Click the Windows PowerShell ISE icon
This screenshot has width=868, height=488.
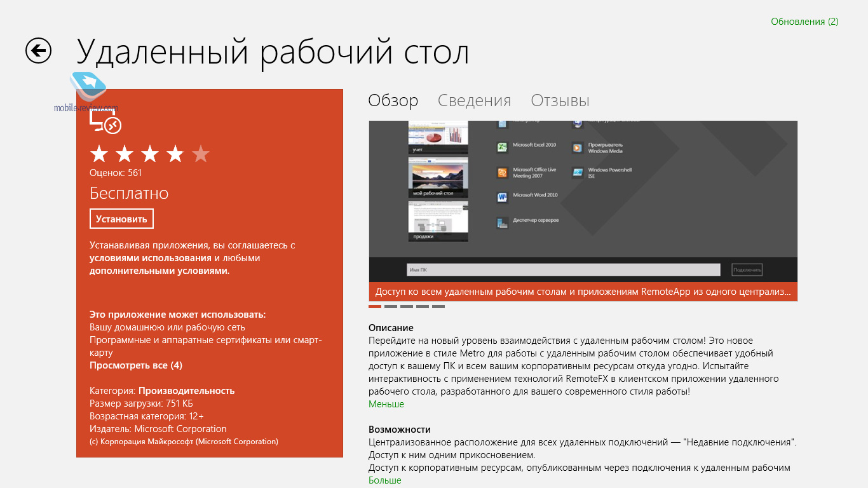(x=577, y=173)
